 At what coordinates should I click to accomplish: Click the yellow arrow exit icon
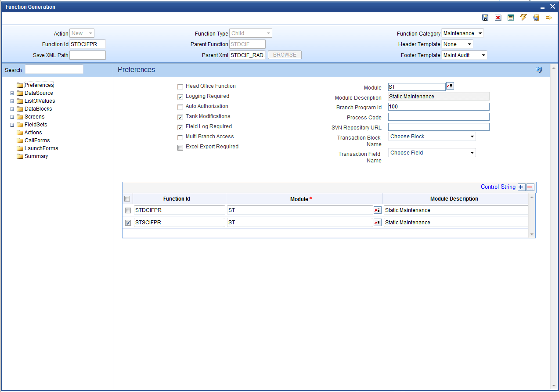548,18
